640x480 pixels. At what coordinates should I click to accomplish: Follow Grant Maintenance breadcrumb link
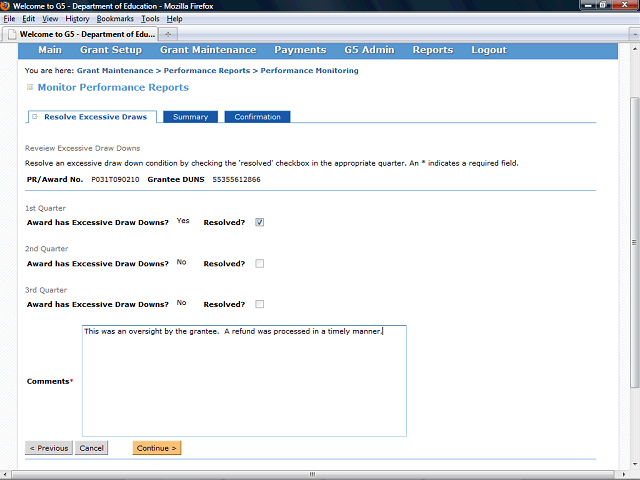click(x=115, y=71)
